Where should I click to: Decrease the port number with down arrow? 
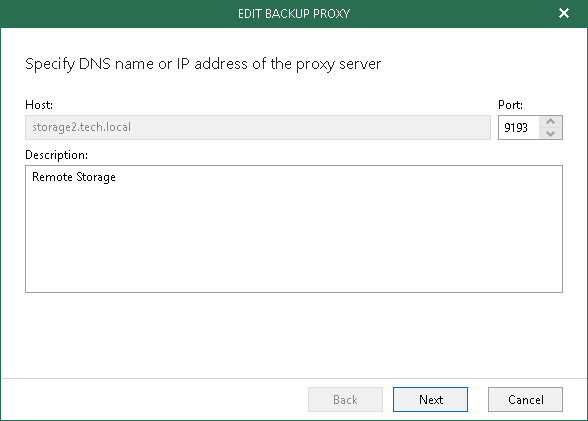click(x=550, y=133)
